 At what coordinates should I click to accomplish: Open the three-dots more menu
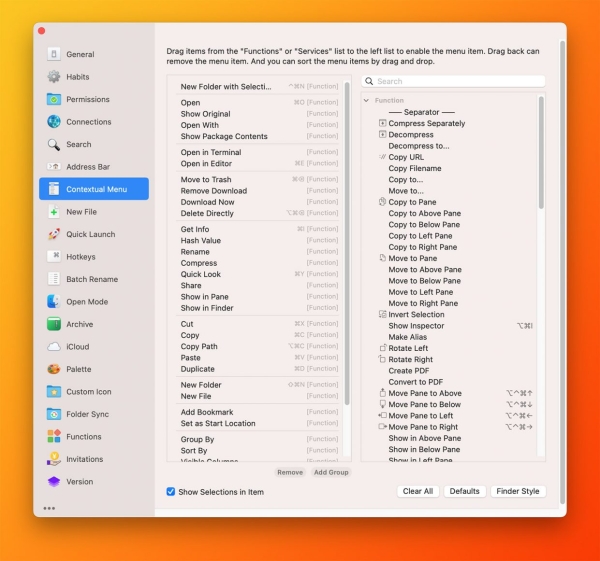(x=49, y=509)
